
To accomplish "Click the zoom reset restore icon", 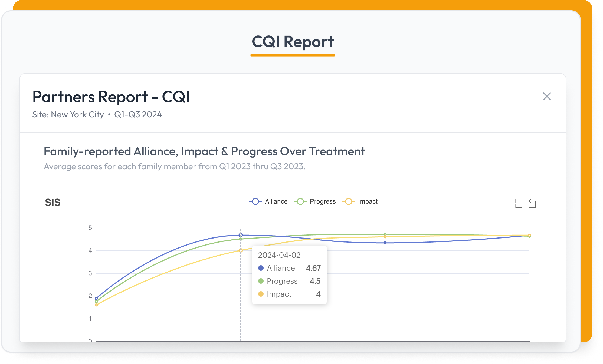I will pos(532,203).
